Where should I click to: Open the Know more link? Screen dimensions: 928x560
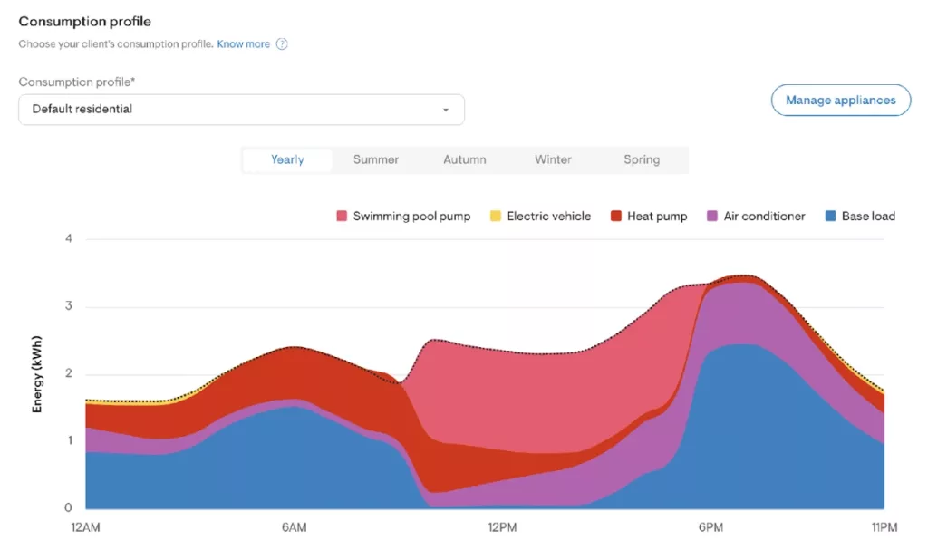243,44
